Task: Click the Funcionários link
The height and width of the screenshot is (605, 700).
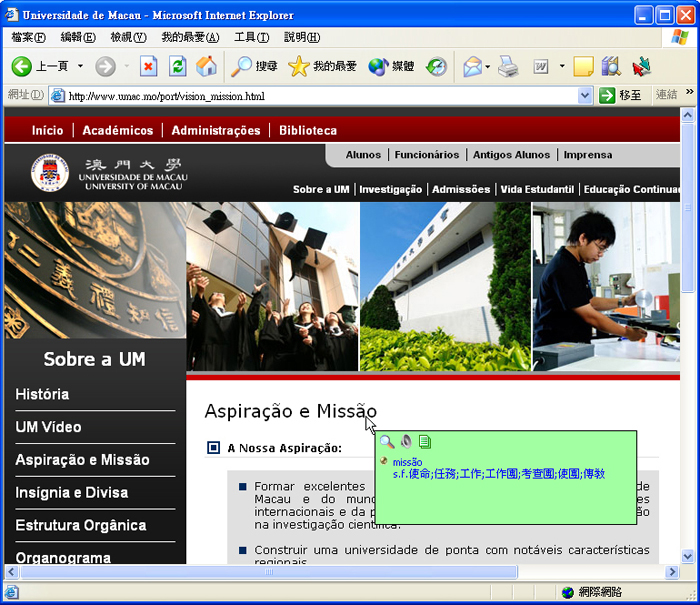Action: 427,155
